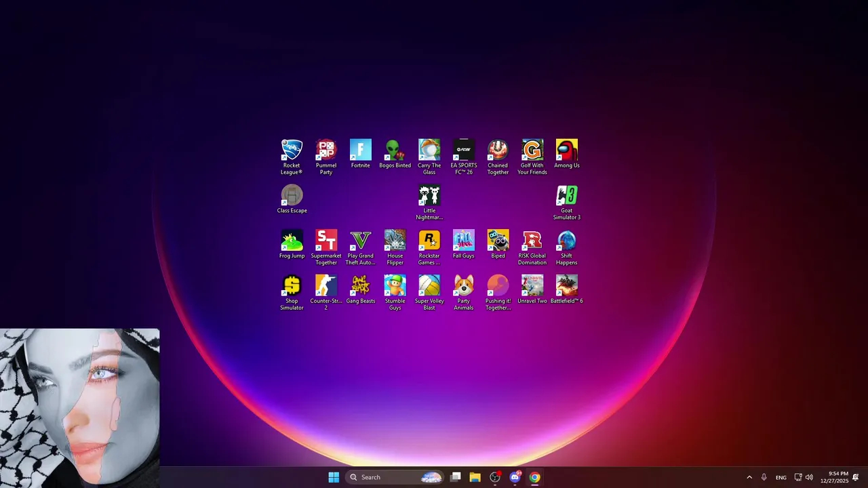This screenshot has width=868, height=488.
Task: Select the Fall Guys shortcut
Action: [464, 245]
